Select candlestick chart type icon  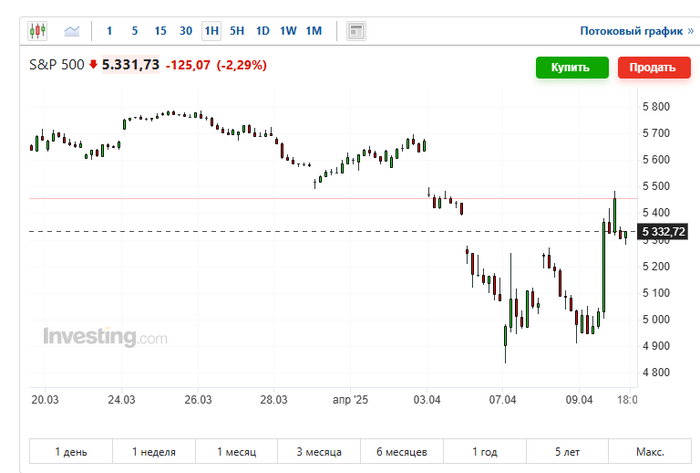pyautogui.click(x=37, y=31)
